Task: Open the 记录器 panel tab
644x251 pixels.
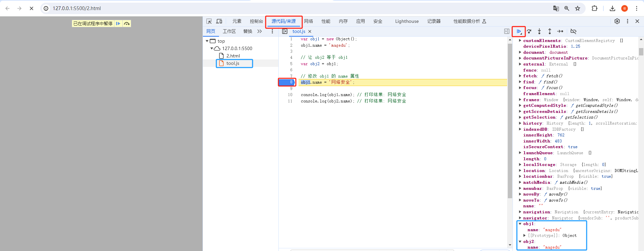Action: pyautogui.click(x=434, y=21)
